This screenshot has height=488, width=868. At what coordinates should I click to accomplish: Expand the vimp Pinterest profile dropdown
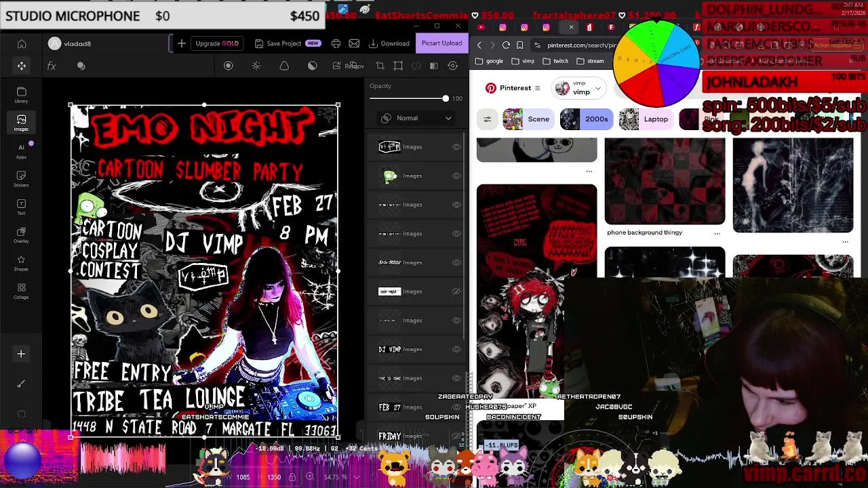tap(597, 89)
